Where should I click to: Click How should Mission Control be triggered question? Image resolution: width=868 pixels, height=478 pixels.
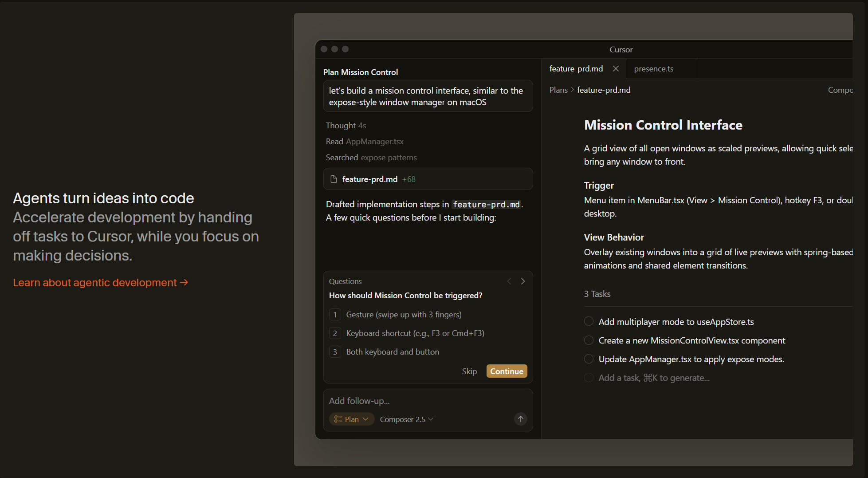pyautogui.click(x=405, y=296)
